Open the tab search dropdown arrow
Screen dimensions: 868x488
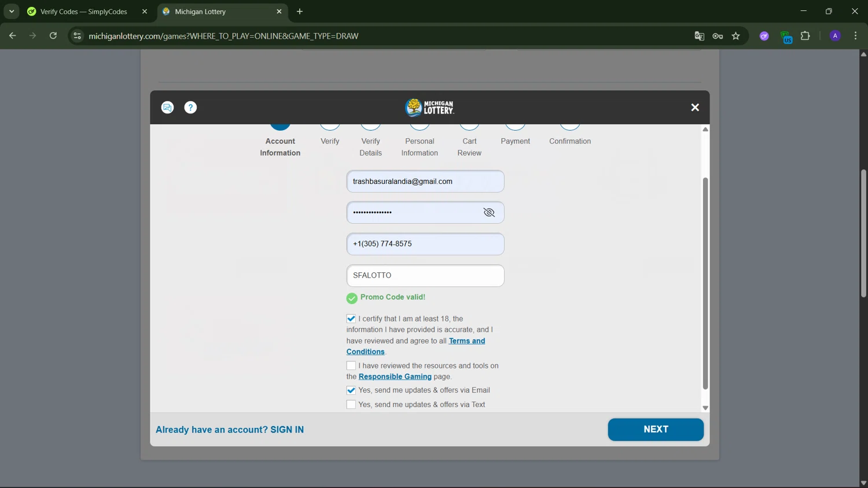click(12, 12)
